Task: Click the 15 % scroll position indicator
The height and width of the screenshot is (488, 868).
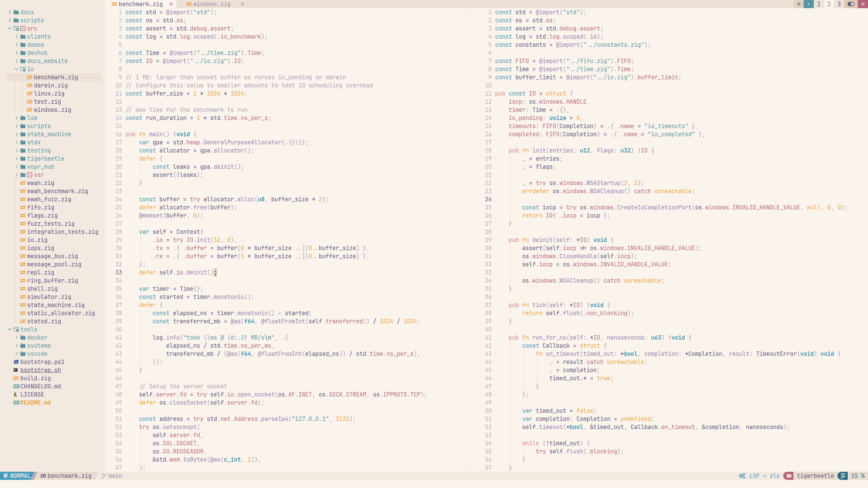Action: [858, 476]
